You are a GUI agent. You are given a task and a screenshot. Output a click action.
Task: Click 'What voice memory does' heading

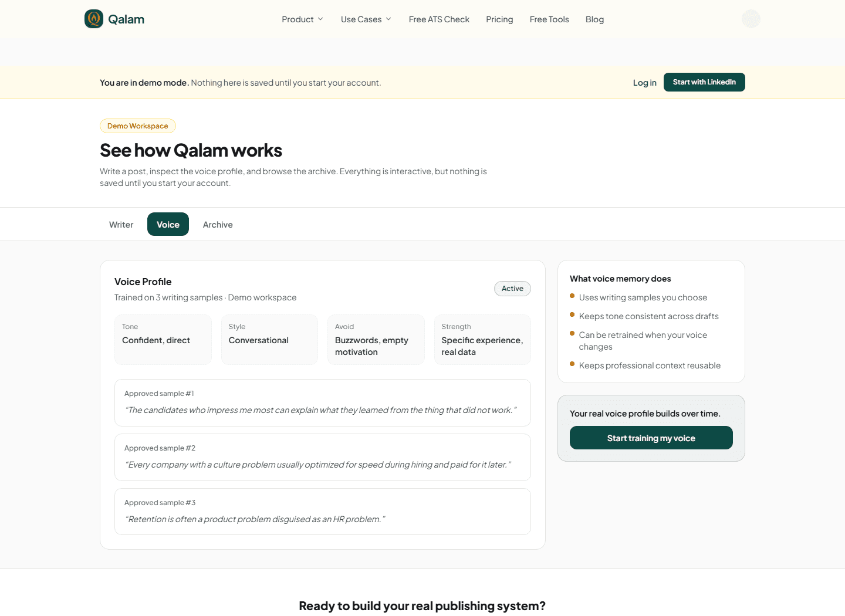[x=620, y=279]
